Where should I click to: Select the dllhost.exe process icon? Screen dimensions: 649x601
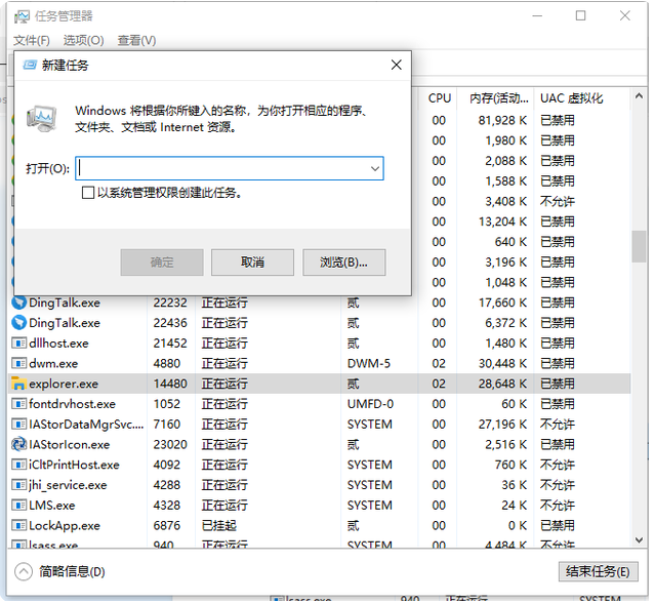(x=19, y=343)
